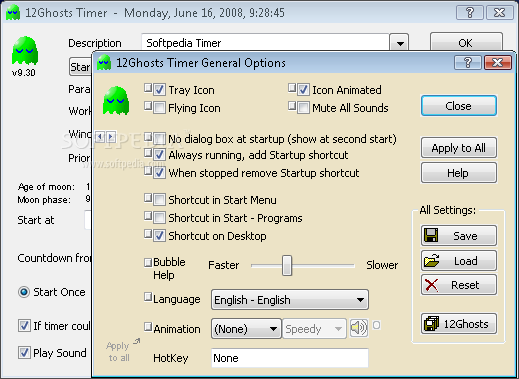
Task: Enable Shortcut in Start - Programs
Action: click(159, 218)
